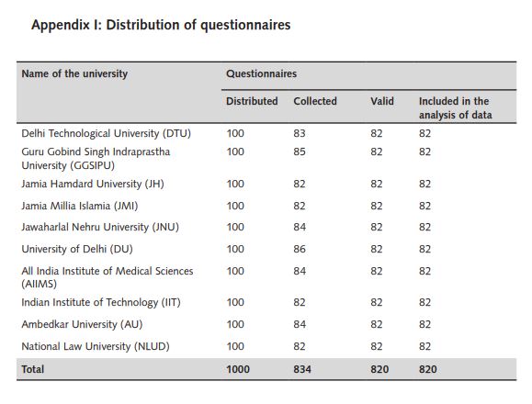
Task: Click the 'Questionnaires' column group header
Action: [261, 73]
